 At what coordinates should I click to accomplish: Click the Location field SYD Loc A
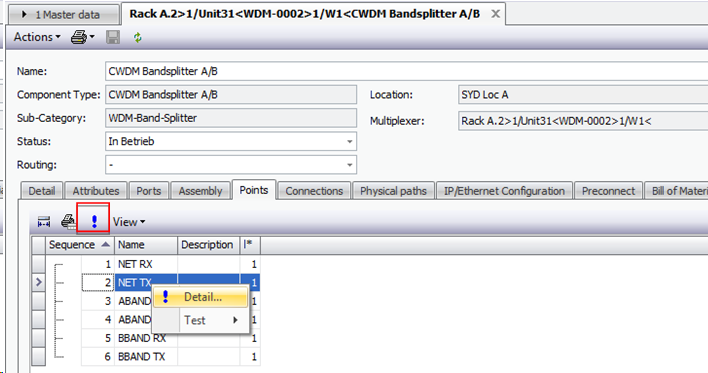point(583,95)
